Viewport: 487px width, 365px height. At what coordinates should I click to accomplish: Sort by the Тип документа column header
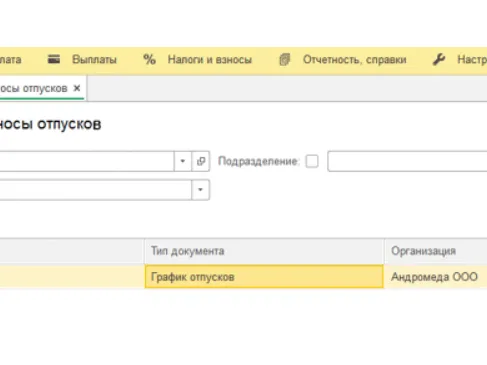point(264,251)
